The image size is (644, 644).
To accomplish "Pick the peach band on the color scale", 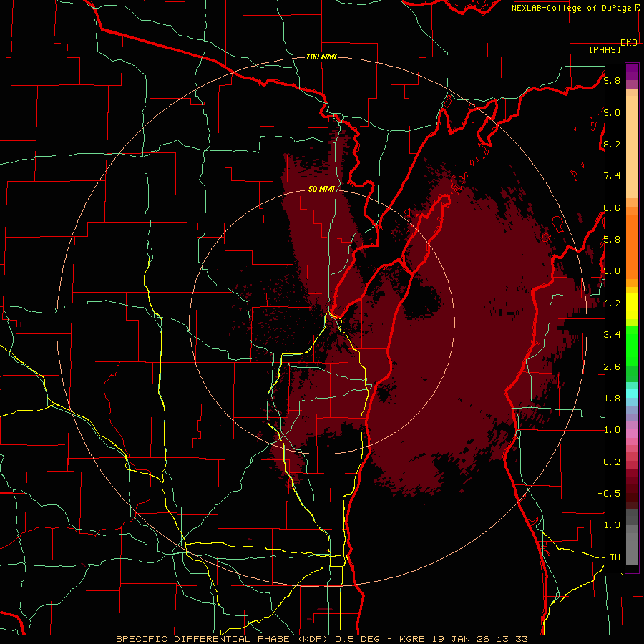I will click(x=632, y=147).
